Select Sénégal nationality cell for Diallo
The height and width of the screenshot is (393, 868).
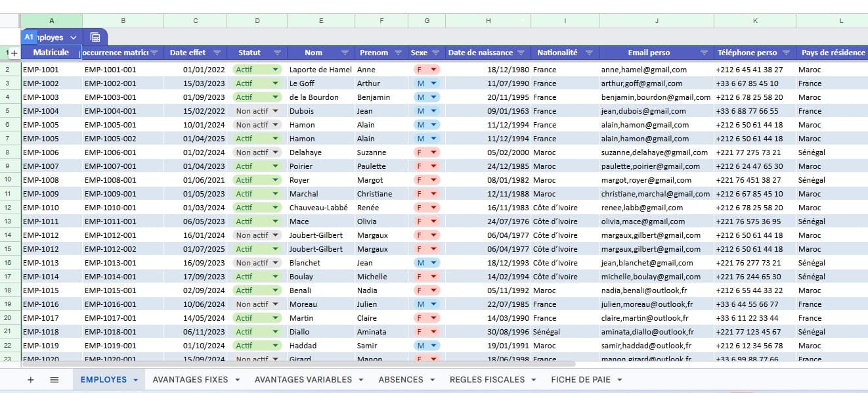(565, 332)
